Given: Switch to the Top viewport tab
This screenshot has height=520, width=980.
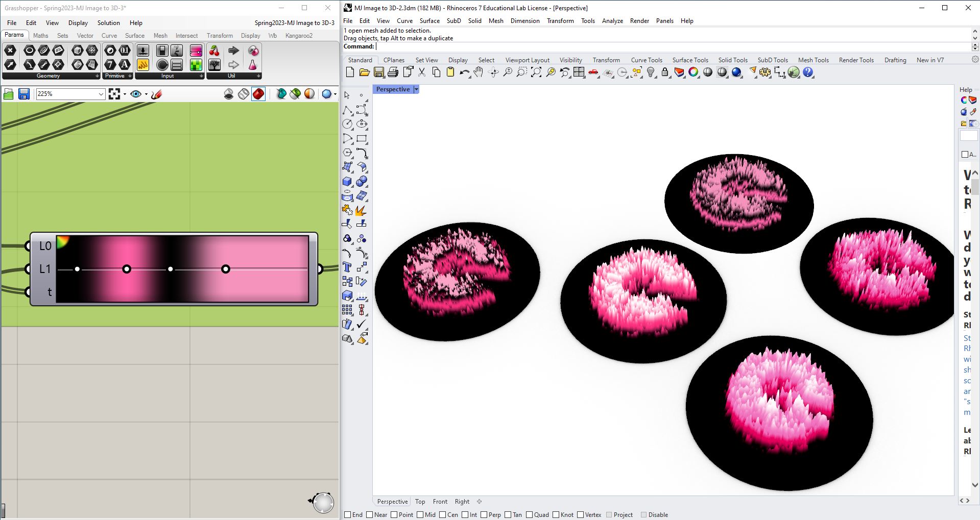Looking at the screenshot, I should 420,502.
